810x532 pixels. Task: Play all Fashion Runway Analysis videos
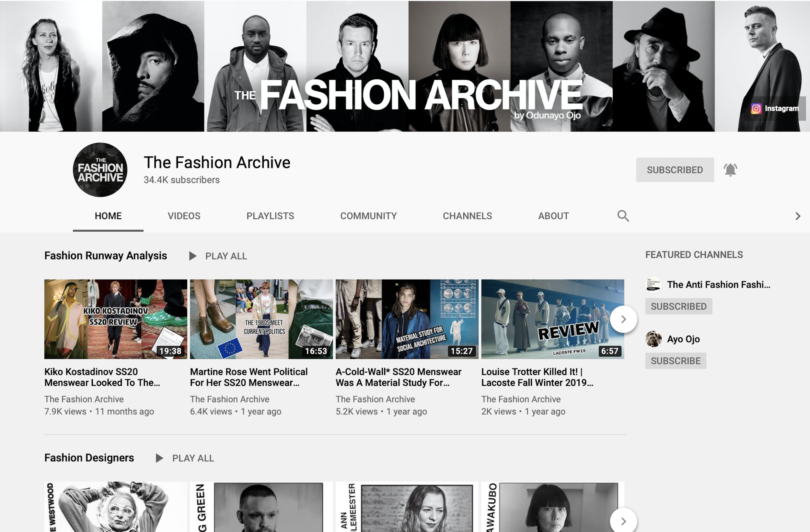pos(218,256)
